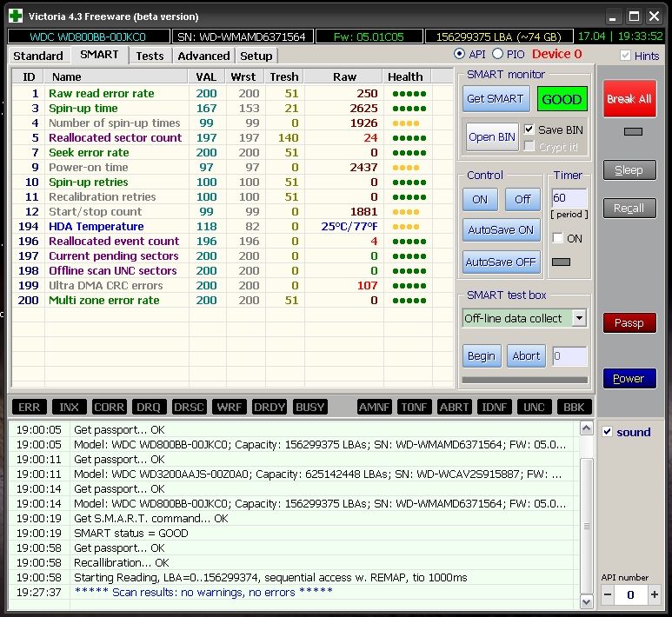Click the green cross Victoria app icon
Image resolution: width=672 pixels, height=617 pixels.
click(16, 17)
